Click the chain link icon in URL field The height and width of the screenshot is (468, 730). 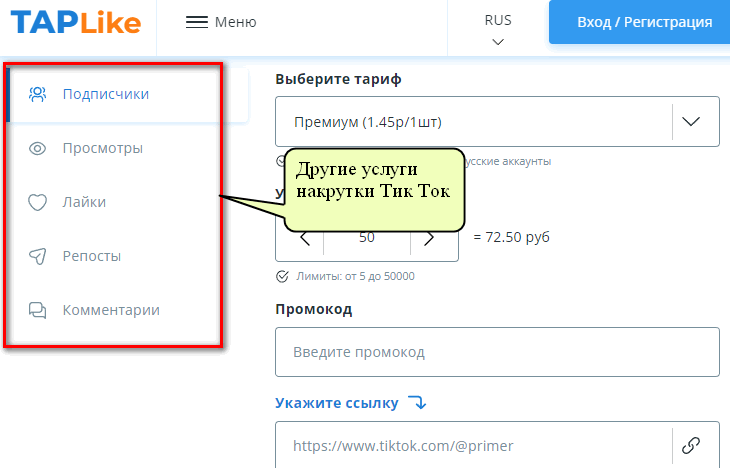pos(691,445)
